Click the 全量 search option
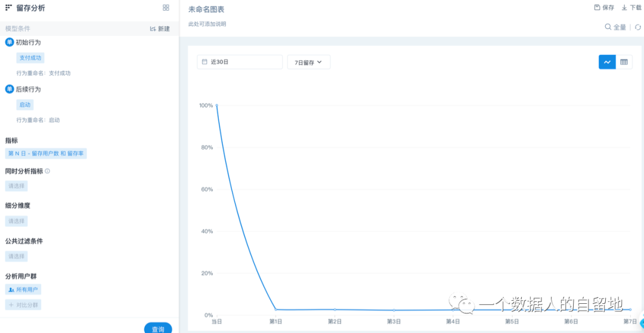644x333 pixels. (615, 27)
